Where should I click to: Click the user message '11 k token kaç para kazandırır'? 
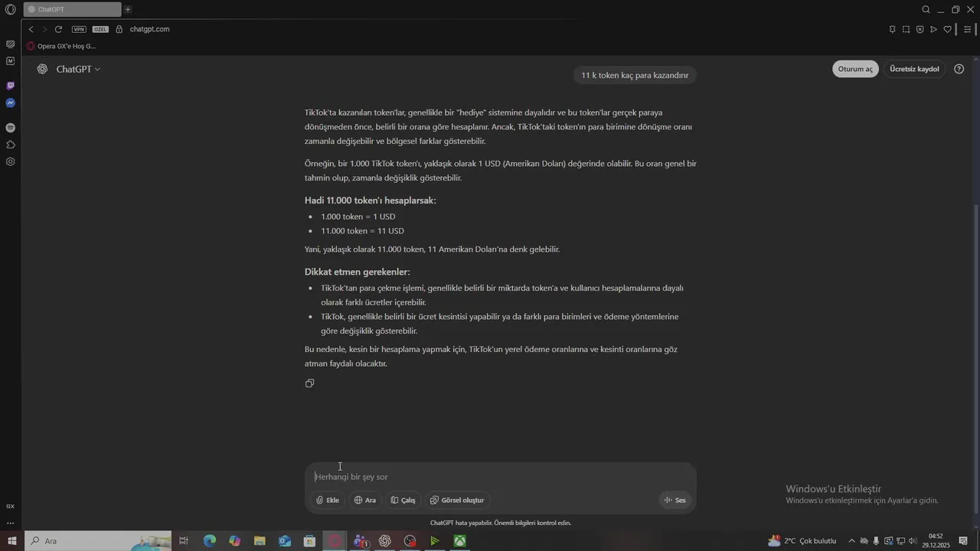coord(635,75)
